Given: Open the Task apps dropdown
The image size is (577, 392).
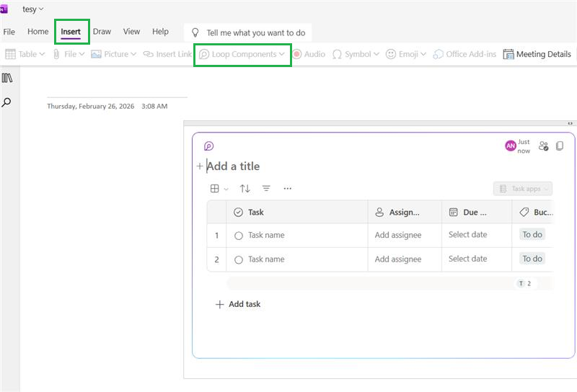Looking at the screenshot, I should point(523,189).
